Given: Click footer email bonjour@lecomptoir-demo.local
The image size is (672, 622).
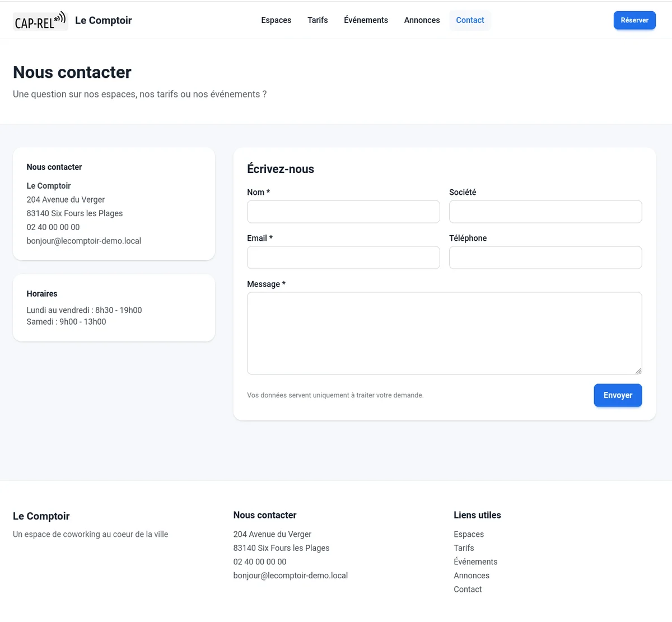Looking at the screenshot, I should coord(291,576).
